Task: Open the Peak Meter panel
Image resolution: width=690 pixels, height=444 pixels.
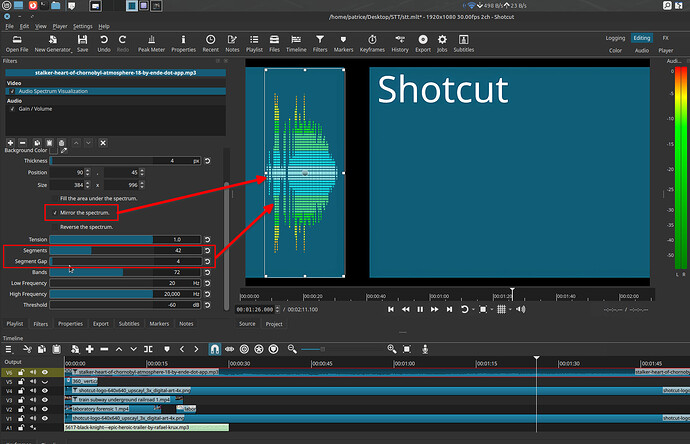Action: coord(150,41)
